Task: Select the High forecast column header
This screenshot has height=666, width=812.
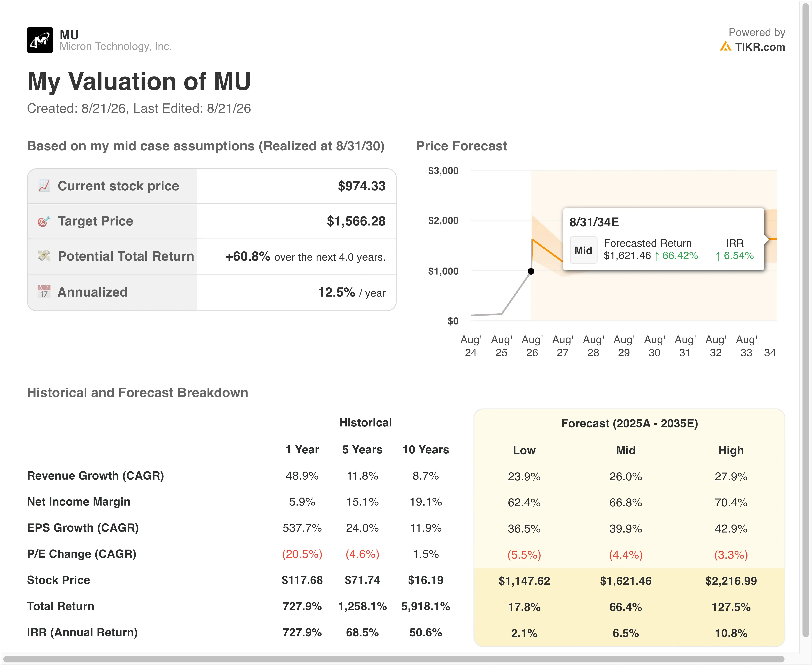Action: click(x=731, y=450)
